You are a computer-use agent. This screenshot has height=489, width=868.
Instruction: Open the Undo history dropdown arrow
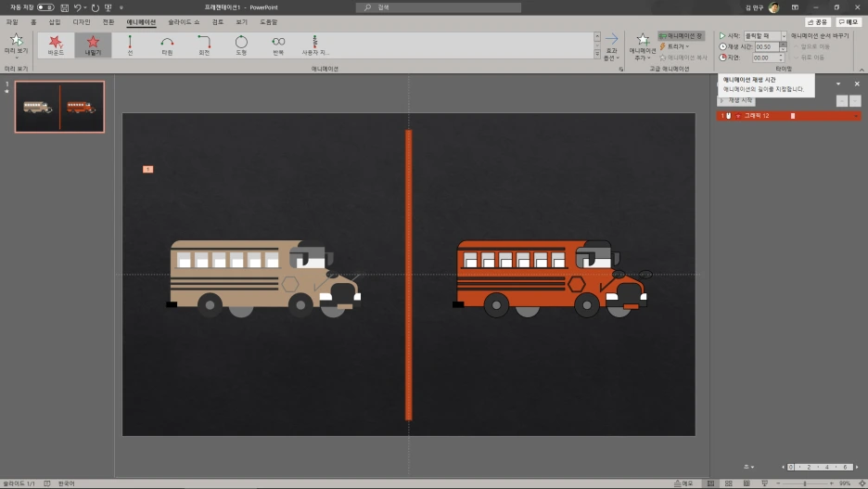pyautogui.click(x=84, y=7)
